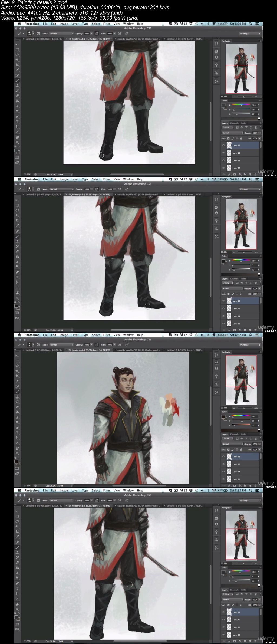Image resolution: width=277 pixels, height=644 pixels.
Task: Toggle airbrush mode in the 8:51 PM options bar
Action: coord(120,189)
